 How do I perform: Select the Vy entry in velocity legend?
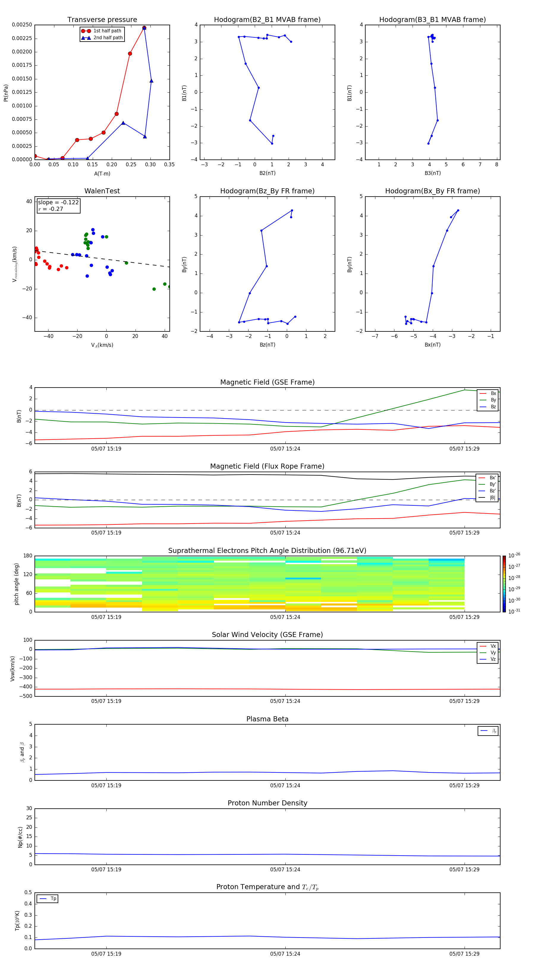pyautogui.click(x=488, y=652)
